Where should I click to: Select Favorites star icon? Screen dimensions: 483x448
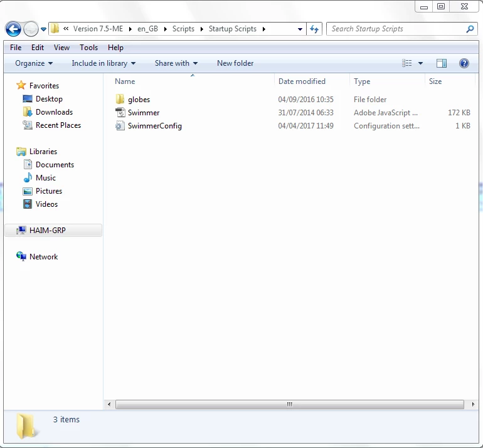tap(21, 85)
